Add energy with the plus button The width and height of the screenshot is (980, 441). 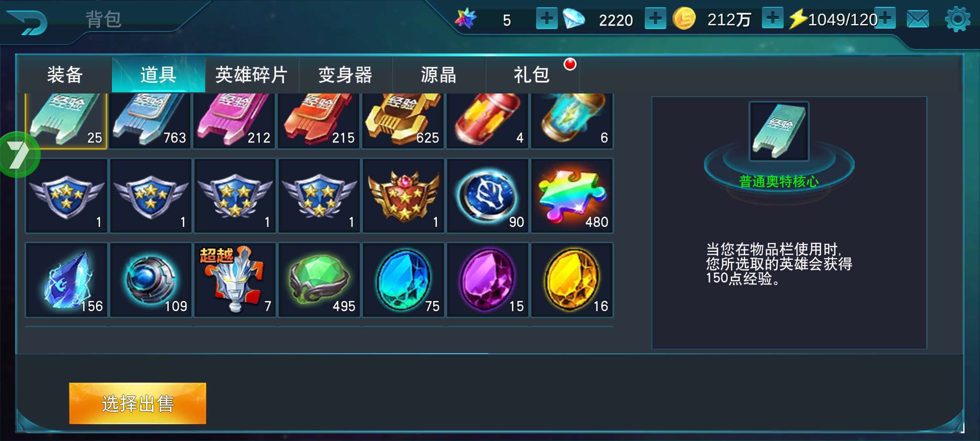click(885, 18)
